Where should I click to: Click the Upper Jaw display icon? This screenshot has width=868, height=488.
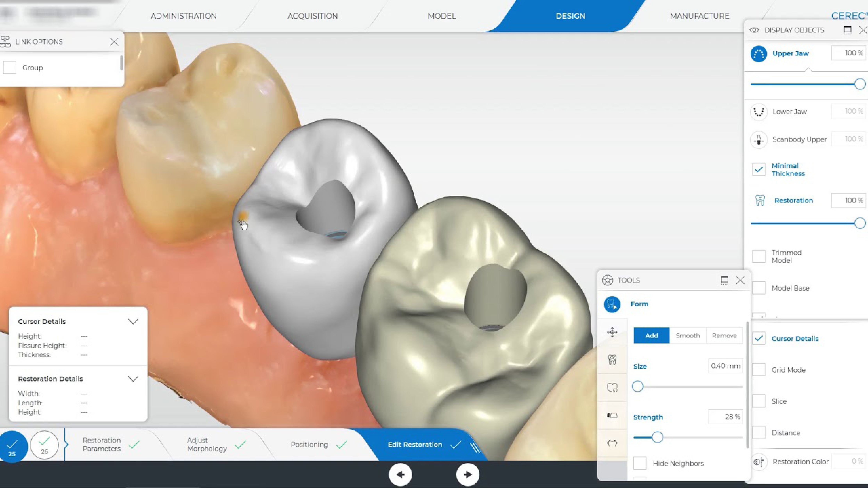pyautogui.click(x=758, y=54)
